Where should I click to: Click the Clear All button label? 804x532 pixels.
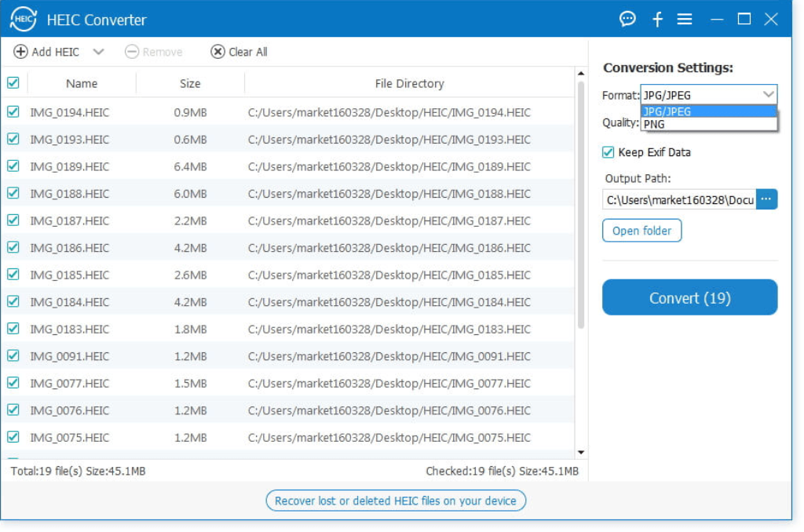(x=248, y=52)
